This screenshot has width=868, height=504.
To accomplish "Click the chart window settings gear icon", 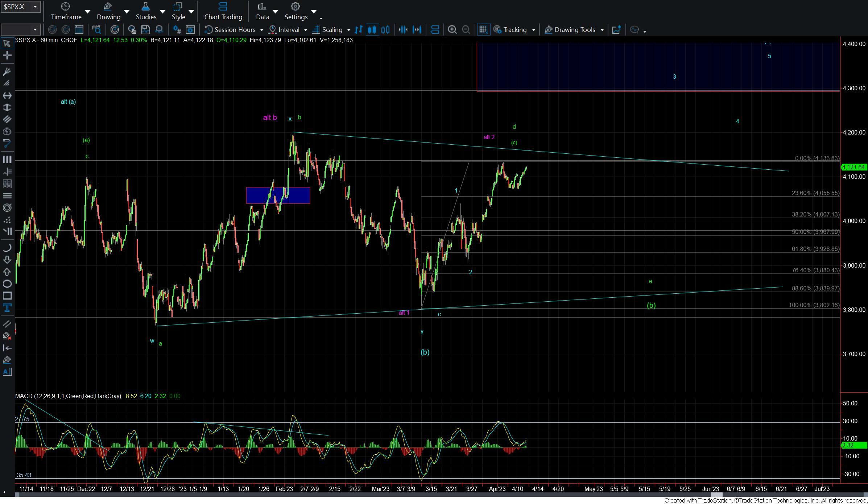I will pyautogui.click(x=190, y=30).
